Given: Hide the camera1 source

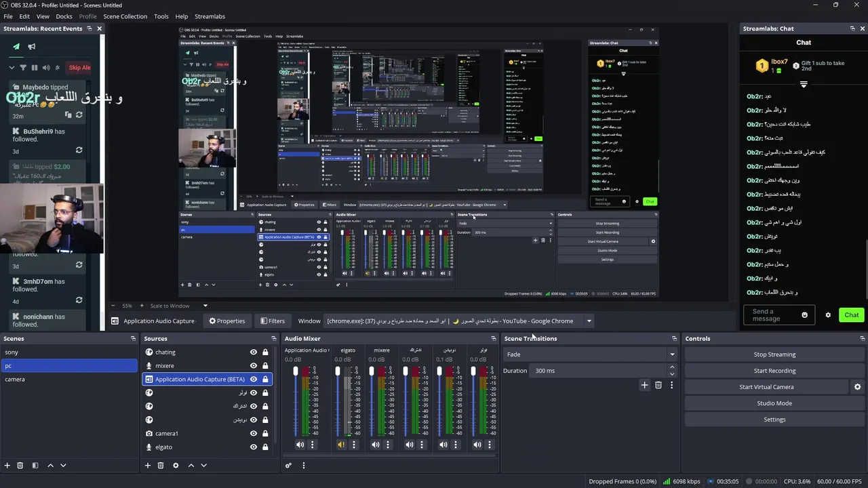Looking at the screenshot, I should pos(254,433).
